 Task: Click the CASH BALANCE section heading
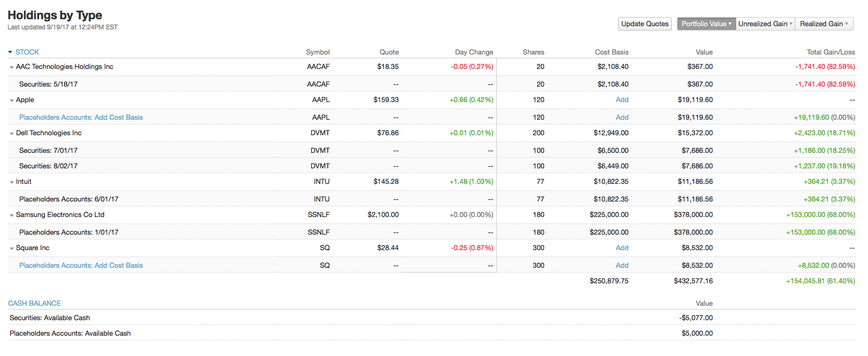click(x=34, y=304)
